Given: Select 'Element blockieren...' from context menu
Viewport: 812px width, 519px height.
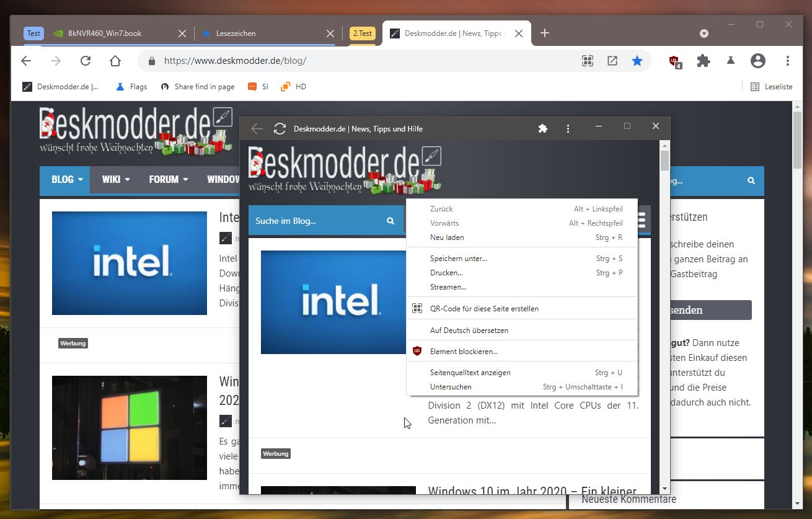Looking at the screenshot, I should [464, 352].
